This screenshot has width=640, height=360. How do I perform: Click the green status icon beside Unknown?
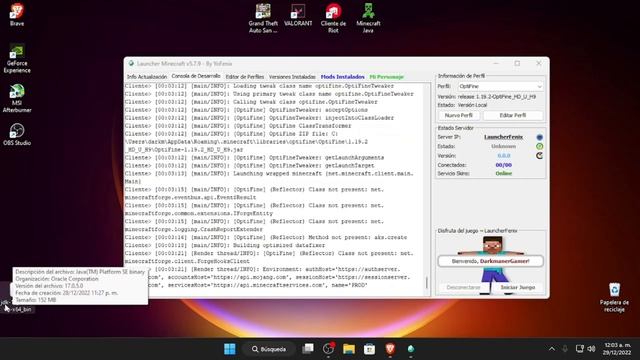pos(540,146)
